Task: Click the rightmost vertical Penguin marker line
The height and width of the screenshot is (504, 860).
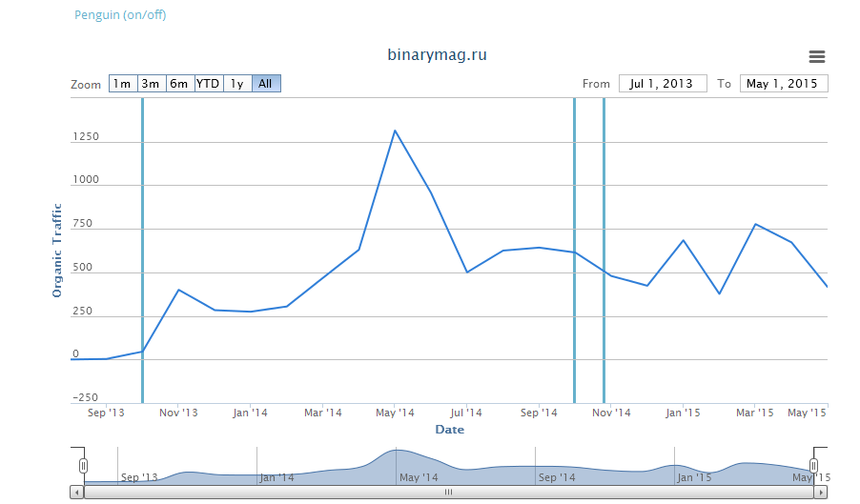Action: click(604, 248)
